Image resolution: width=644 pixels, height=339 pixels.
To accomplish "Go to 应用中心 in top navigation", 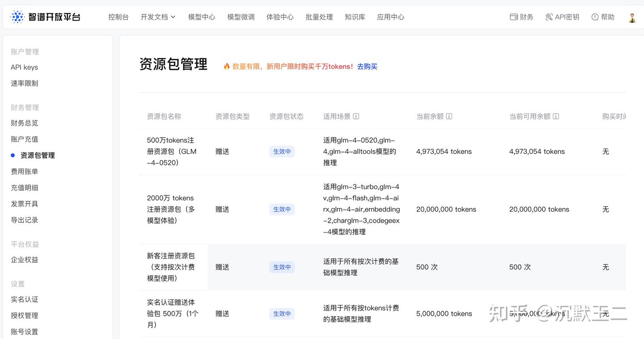I will coord(391,17).
